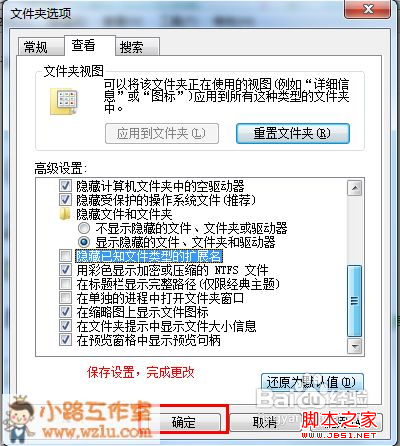Click the scrollbar up arrow
The width and height of the screenshot is (400, 446).
(x=355, y=189)
